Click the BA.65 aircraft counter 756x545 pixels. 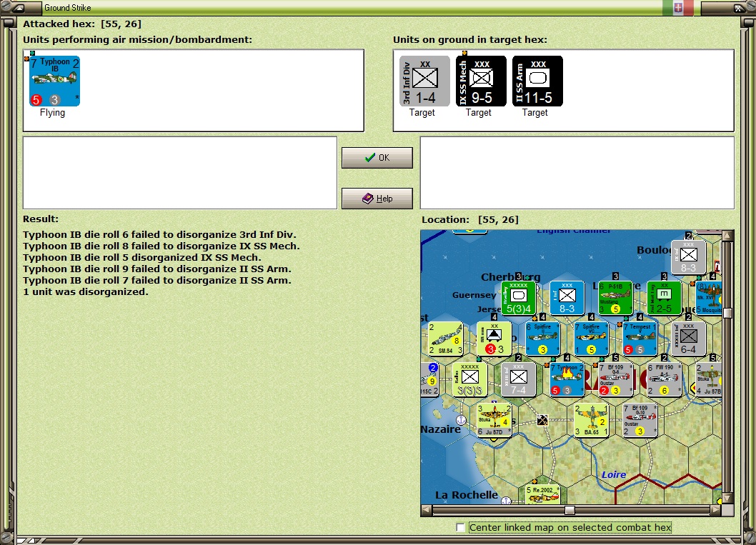tap(591, 420)
